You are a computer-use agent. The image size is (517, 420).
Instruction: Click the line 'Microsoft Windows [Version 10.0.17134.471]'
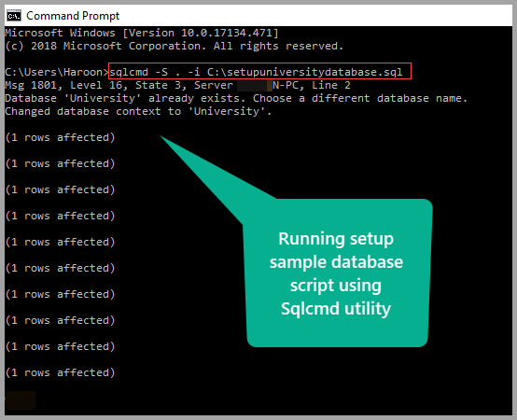click(142, 33)
